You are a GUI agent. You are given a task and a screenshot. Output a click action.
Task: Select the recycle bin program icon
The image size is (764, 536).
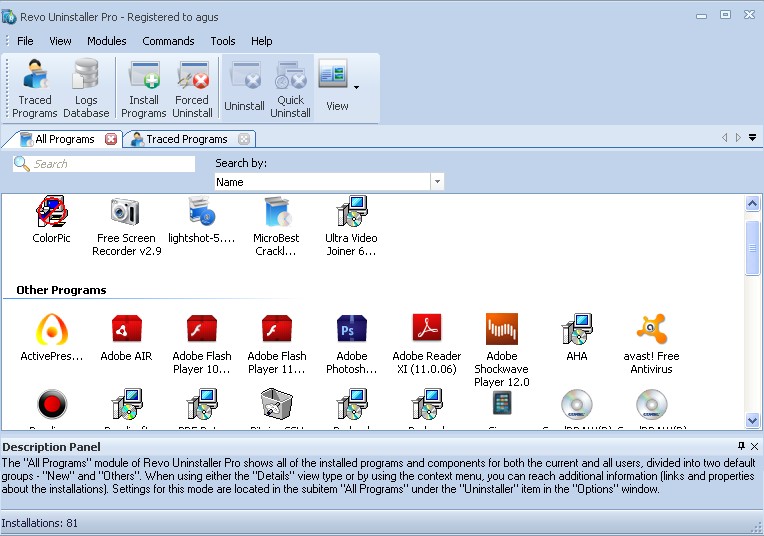click(x=276, y=403)
